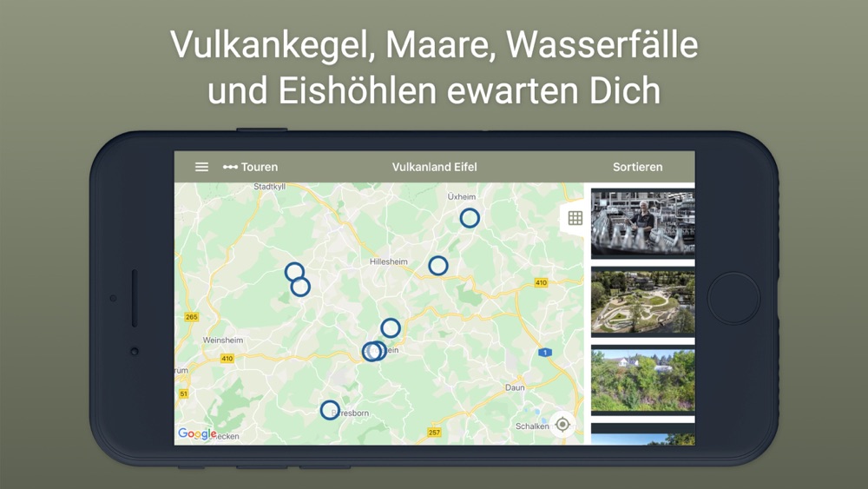
Task: Click Hillesheim town label
Action: pos(388,261)
